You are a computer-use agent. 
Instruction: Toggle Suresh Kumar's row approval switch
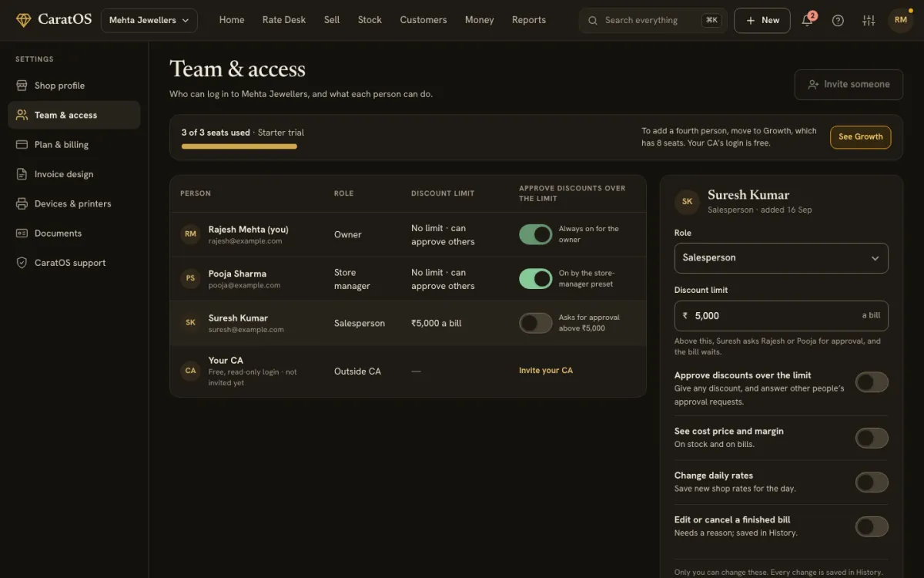[535, 323]
